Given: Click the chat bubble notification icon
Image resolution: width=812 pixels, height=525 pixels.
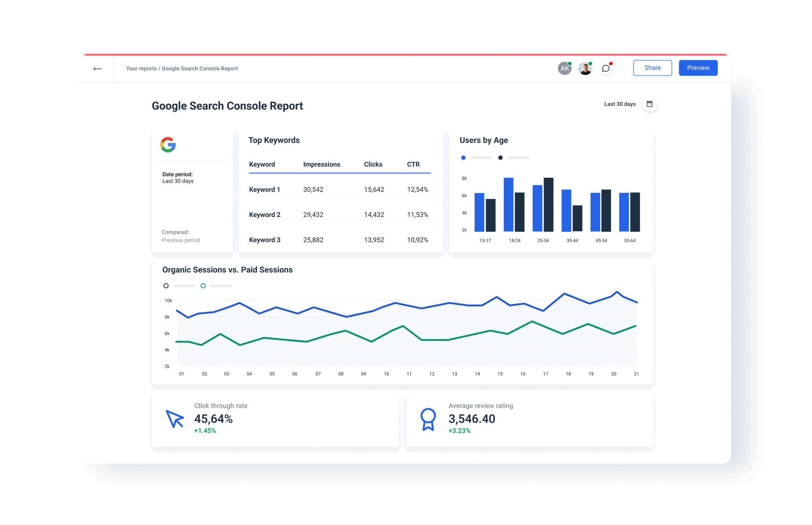Looking at the screenshot, I should coord(606,68).
